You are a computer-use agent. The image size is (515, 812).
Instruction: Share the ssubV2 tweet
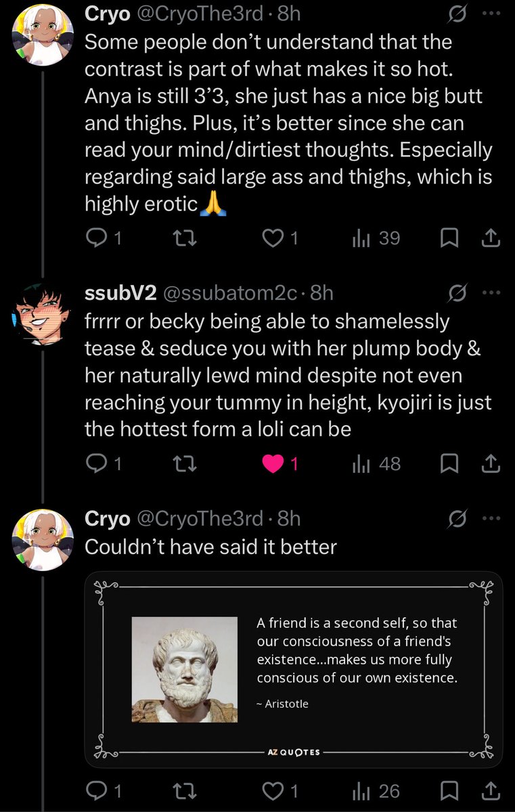click(x=491, y=464)
